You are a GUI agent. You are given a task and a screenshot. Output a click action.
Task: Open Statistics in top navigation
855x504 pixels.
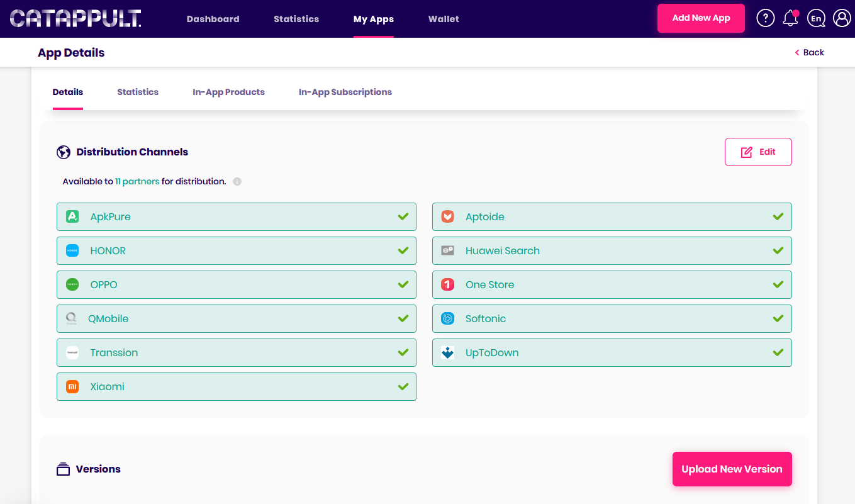click(x=296, y=19)
